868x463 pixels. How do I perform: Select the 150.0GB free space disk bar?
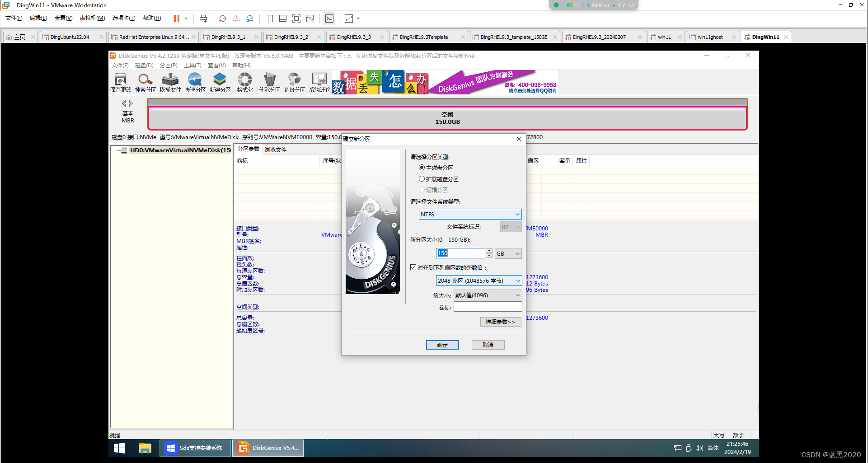447,118
